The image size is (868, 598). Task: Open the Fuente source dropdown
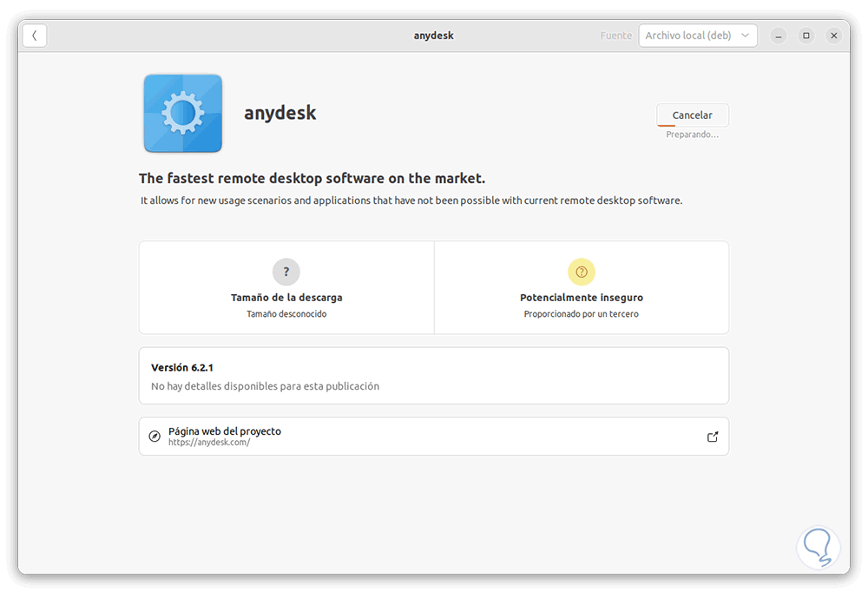[x=698, y=36]
